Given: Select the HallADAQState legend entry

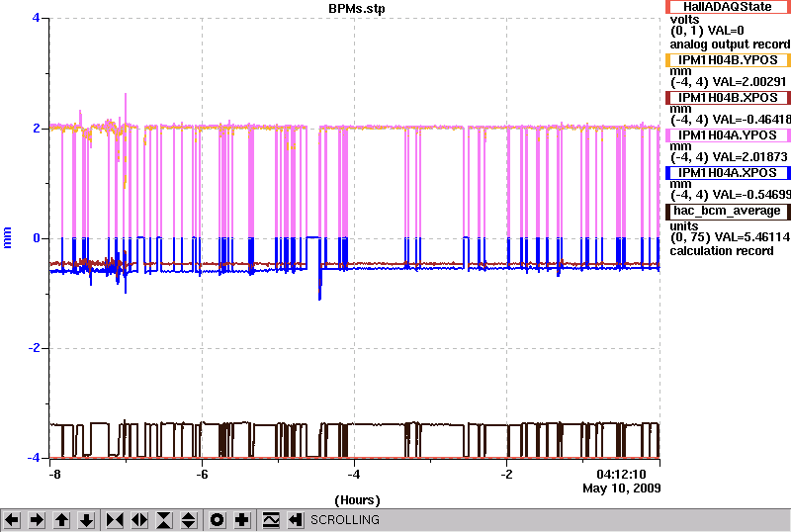Looking at the screenshot, I should click(x=728, y=7).
